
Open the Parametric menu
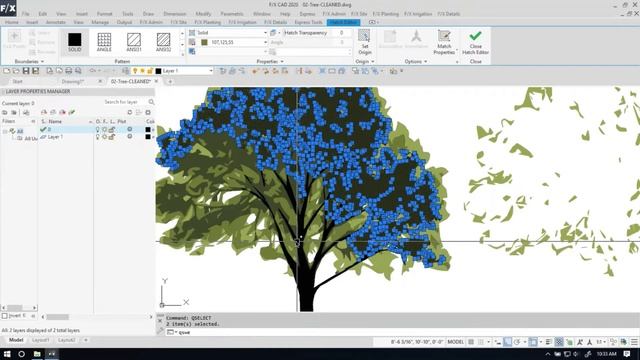click(232, 14)
